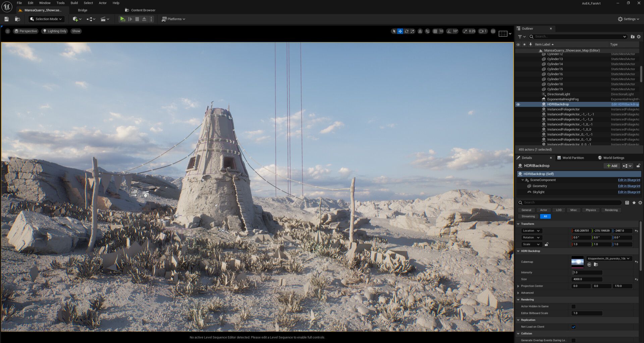Select the Rendering filter button in Details

tap(611, 210)
